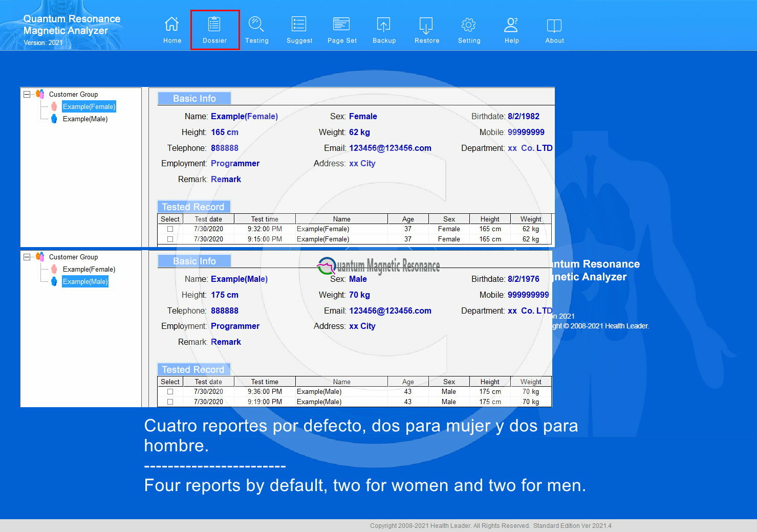Select the 9:15:00 PM Example(Female) record row

coord(354,239)
